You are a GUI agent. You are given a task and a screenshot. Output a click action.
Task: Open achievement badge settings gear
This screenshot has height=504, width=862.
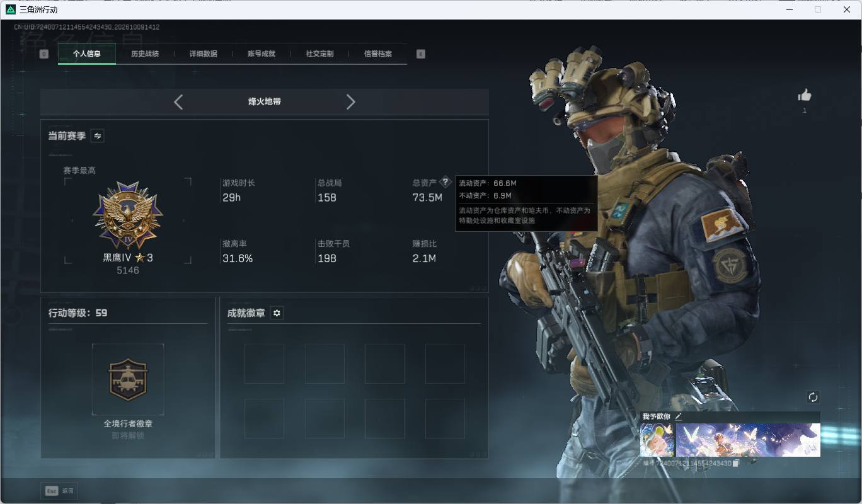click(277, 313)
